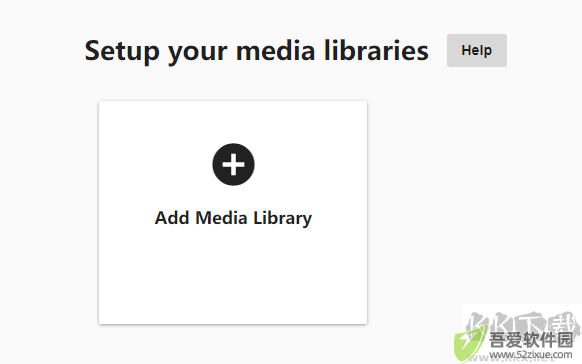This screenshot has height=364, width=582.
Task: Click the card area above the plus icon
Action: (x=233, y=122)
